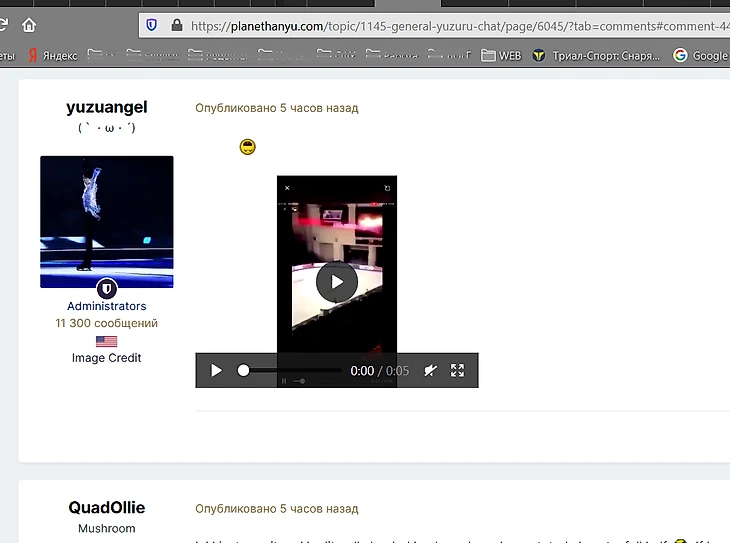Click the kaomoji title under yuzuangel
730x543 pixels.
click(x=107, y=128)
